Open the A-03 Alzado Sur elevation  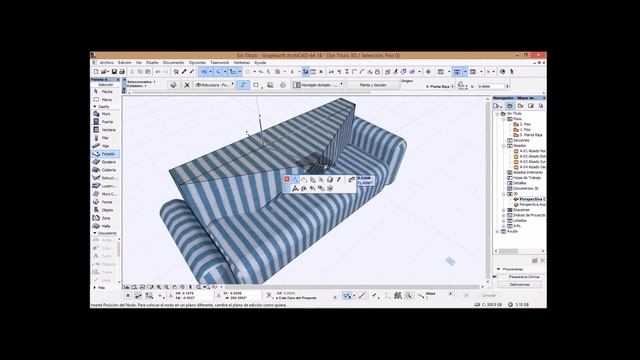(x=530, y=162)
